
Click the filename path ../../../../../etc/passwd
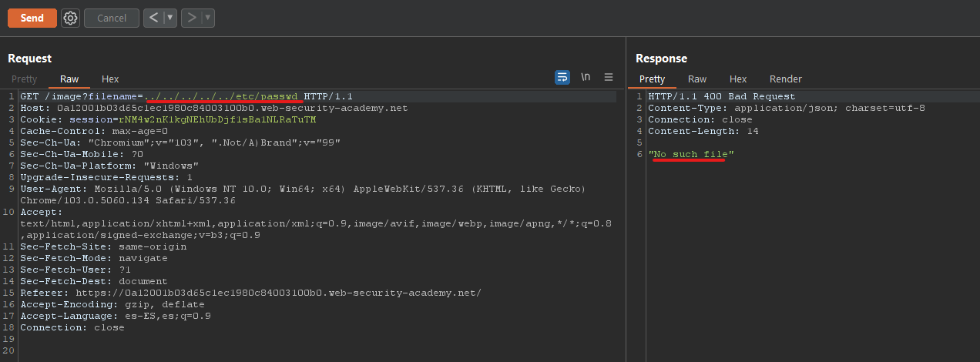click(x=222, y=96)
